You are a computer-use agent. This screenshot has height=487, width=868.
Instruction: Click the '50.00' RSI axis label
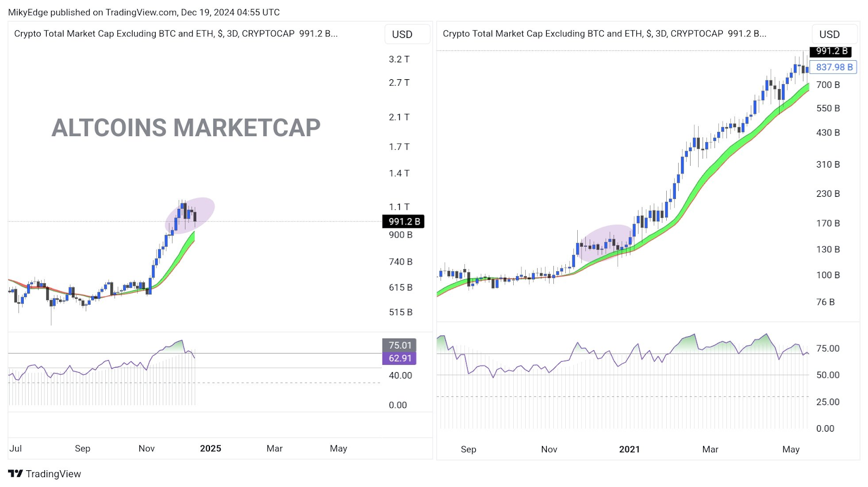point(828,375)
